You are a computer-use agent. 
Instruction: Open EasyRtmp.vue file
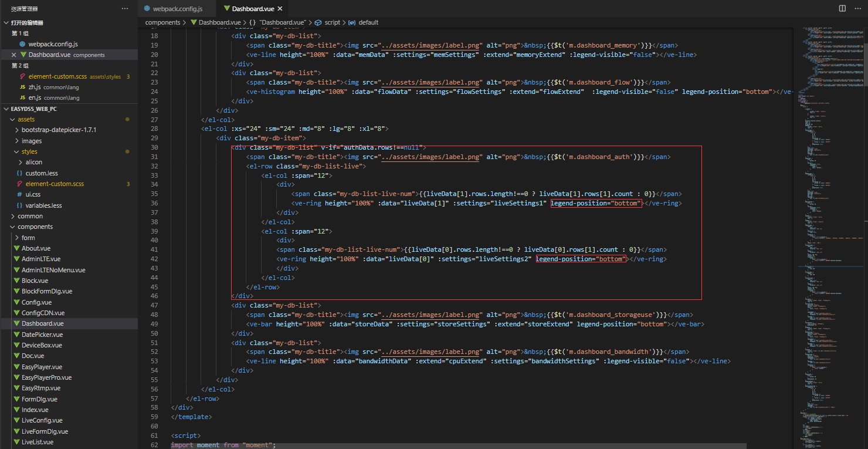click(69, 388)
